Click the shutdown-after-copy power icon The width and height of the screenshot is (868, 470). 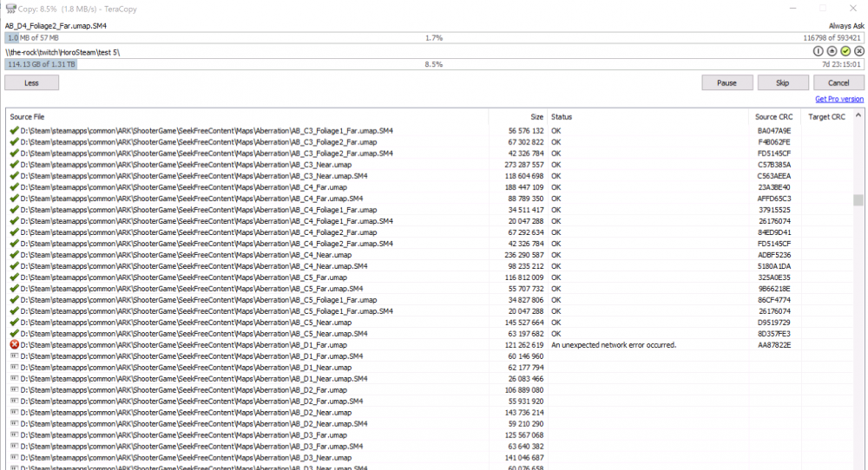(x=819, y=51)
